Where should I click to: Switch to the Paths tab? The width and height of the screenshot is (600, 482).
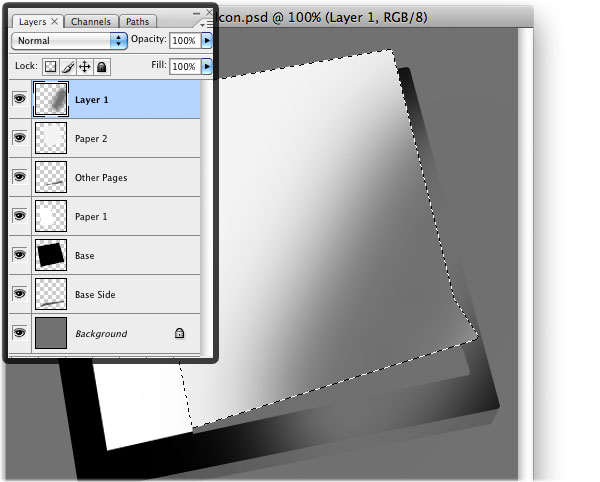(x=137, y=22)
